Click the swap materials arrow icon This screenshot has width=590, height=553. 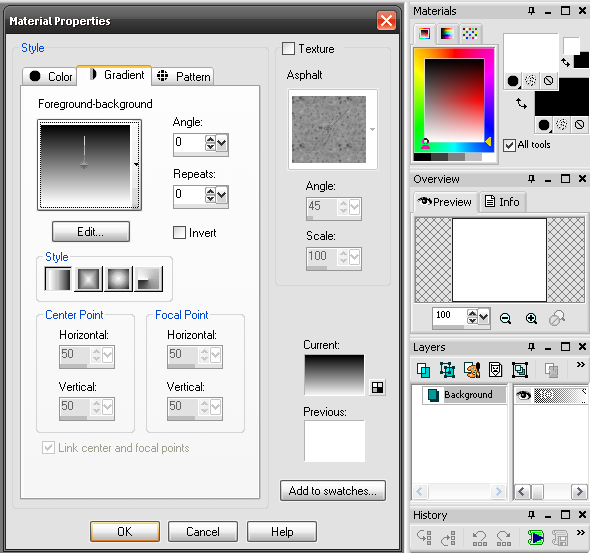click(521, 103)
